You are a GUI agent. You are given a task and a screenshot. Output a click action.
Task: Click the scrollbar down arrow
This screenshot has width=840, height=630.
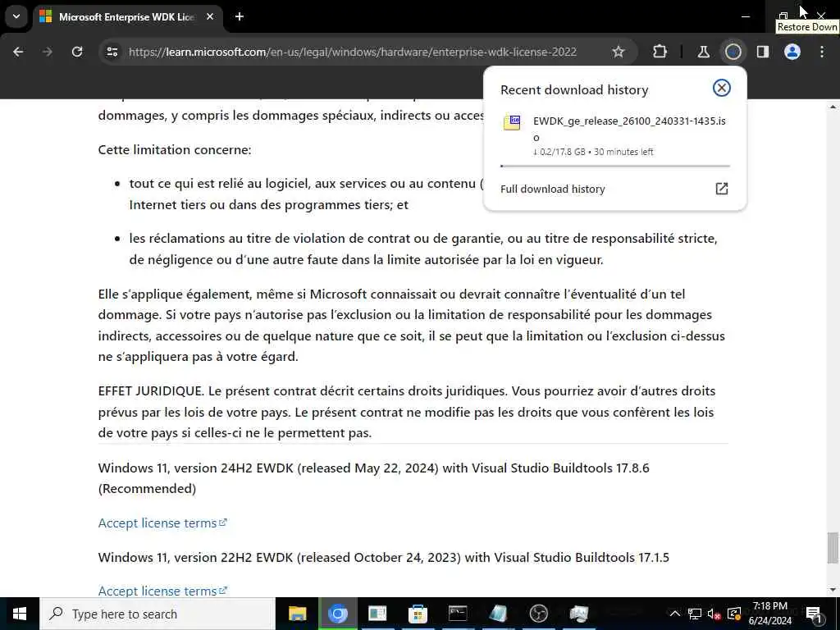click(x=833, y=591)
